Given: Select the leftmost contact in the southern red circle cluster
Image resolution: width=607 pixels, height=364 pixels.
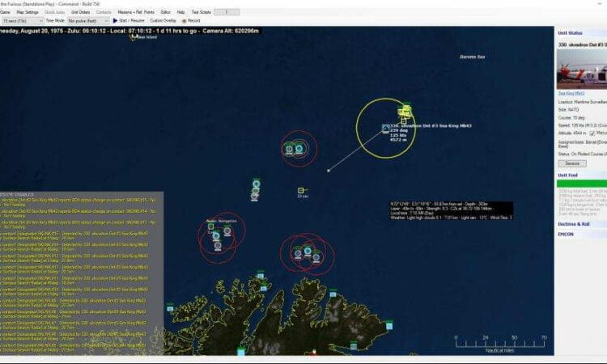Looking at the screenshot, I should pos(298,254).
